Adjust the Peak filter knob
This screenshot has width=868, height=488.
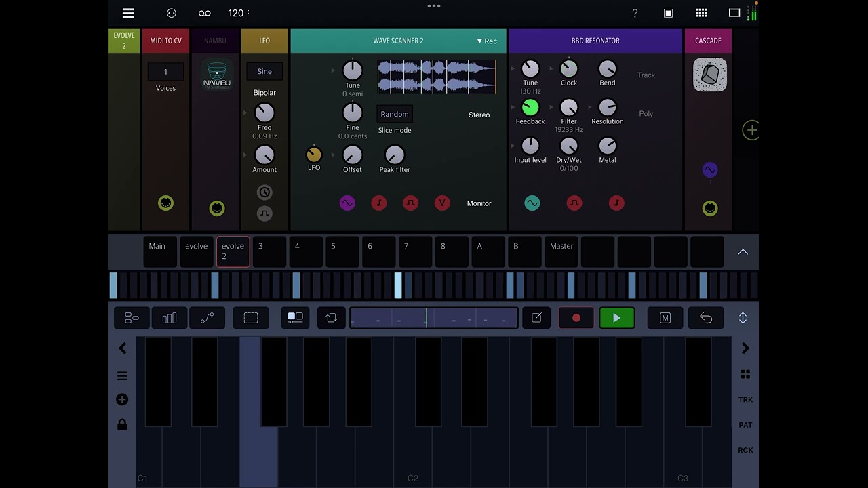point(395,155)
